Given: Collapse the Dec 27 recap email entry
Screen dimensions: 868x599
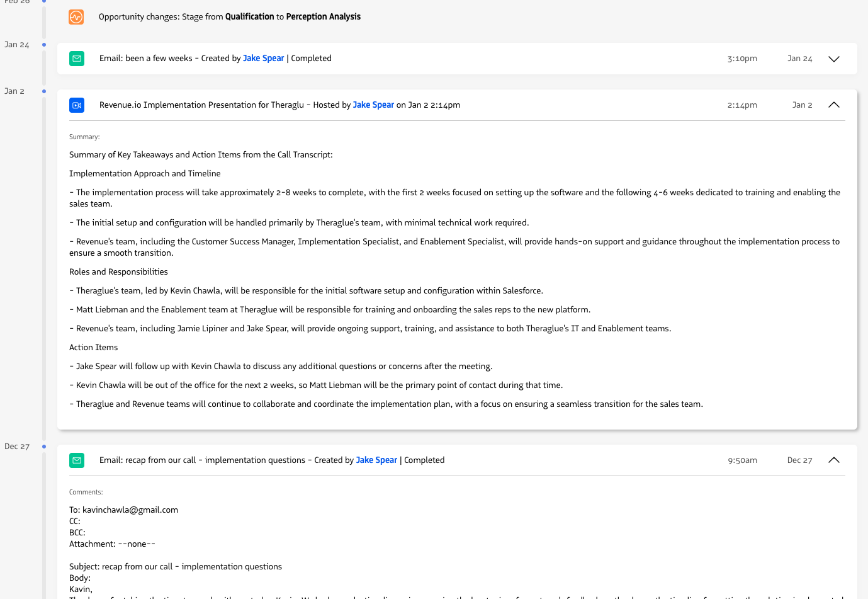Looking at the screenshot, I should coord(833,460).
